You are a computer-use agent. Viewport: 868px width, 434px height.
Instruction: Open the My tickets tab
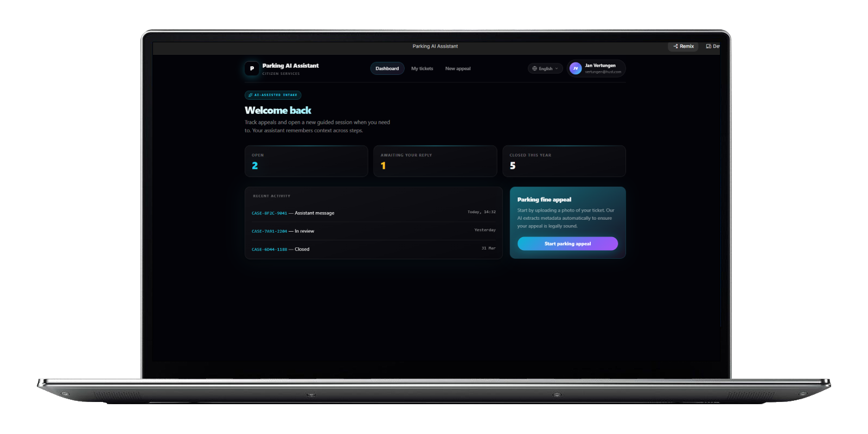422,68
